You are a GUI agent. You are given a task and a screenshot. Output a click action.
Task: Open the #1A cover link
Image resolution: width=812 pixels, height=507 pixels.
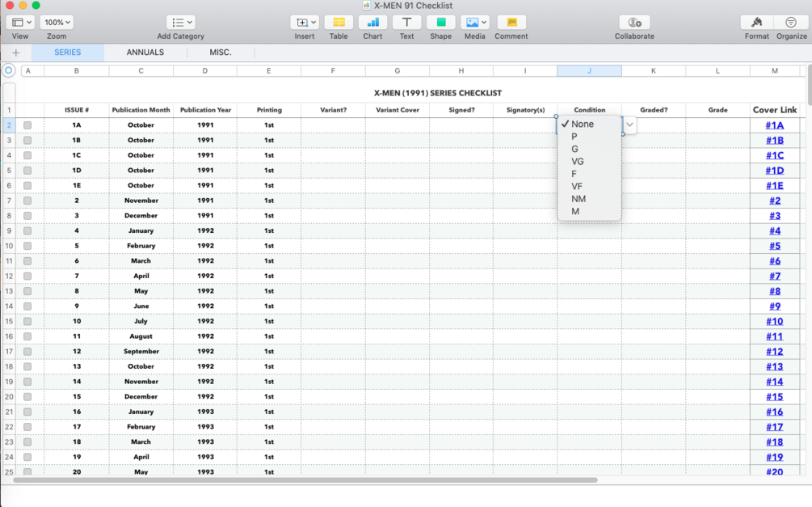(x=775, y=125)
